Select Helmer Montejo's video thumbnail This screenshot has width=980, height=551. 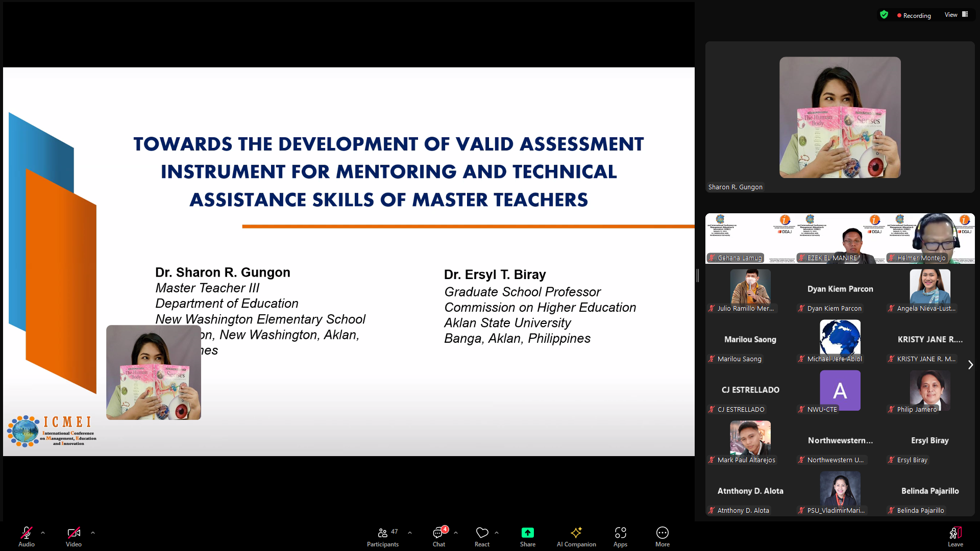tap(930, 238)
